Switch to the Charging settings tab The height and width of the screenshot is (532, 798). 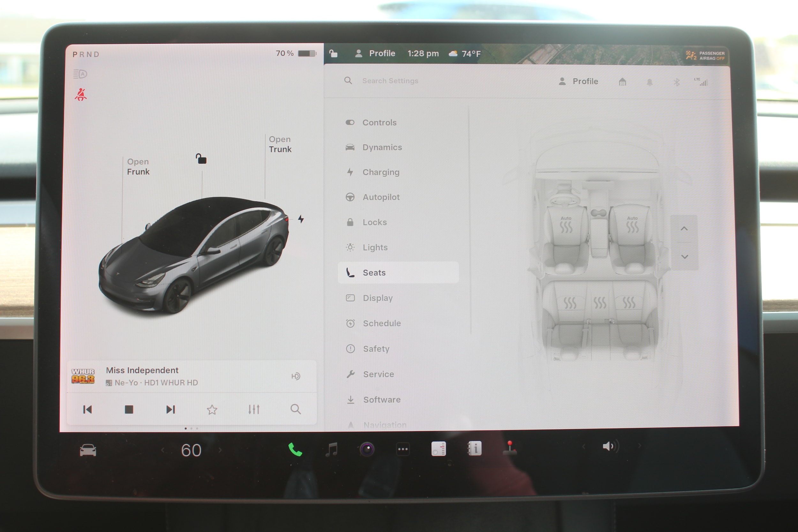(x=381, y=172)
